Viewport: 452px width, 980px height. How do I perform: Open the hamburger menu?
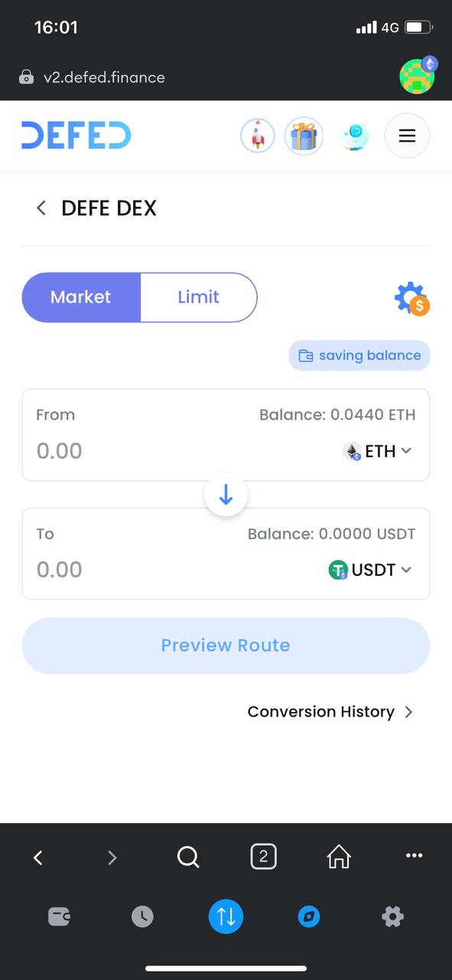(407, 136)
